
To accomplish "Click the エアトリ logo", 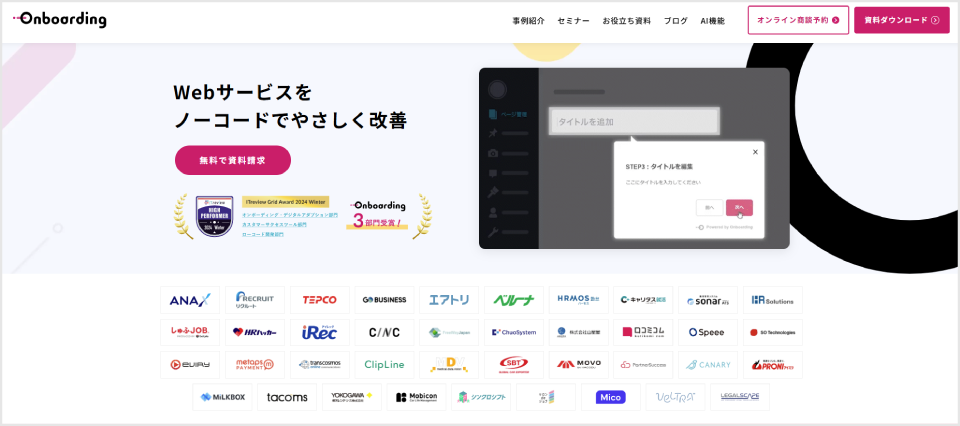I will coord(449,300).
